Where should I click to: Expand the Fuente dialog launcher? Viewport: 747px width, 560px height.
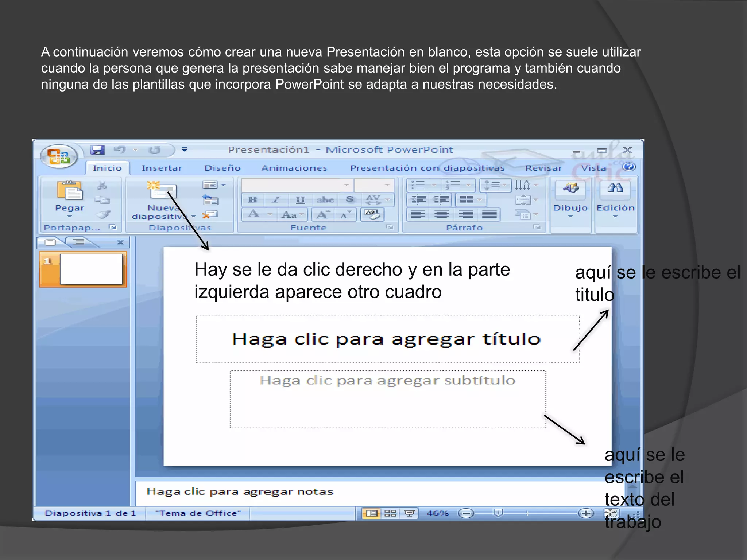(390, 227)
